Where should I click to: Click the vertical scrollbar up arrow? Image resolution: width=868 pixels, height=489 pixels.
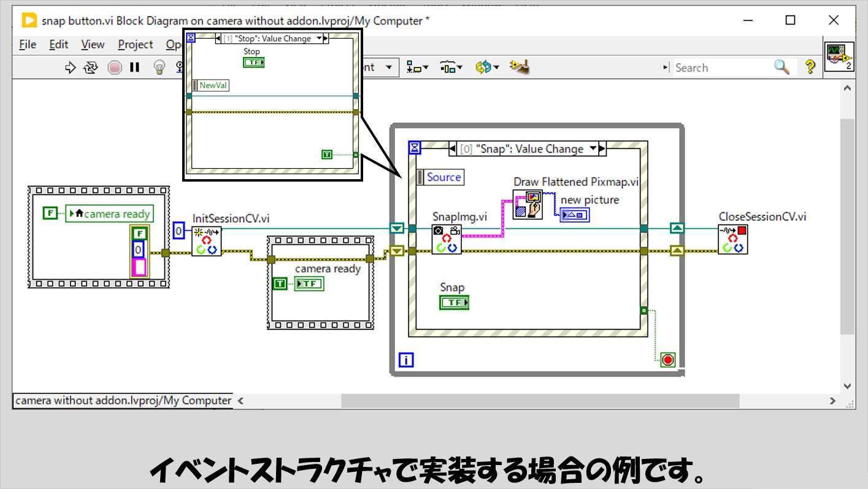coord(848,89)
